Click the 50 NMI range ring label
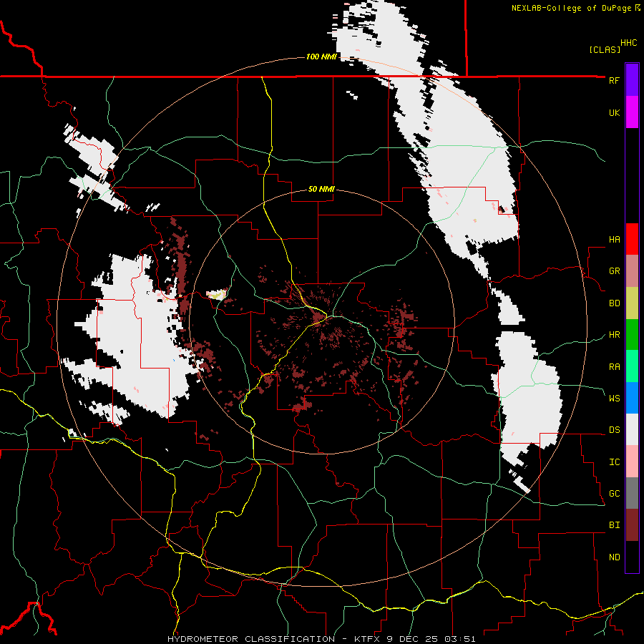 coord(321,189)
